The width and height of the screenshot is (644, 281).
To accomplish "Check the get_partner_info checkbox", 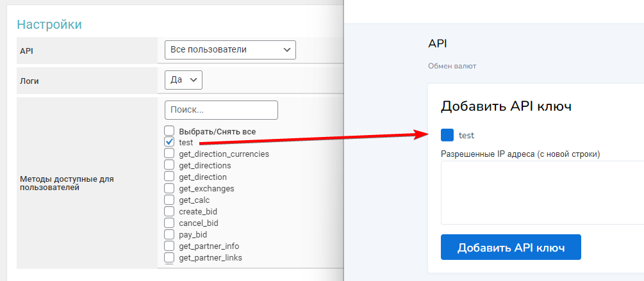I will [x=169, y=246].
